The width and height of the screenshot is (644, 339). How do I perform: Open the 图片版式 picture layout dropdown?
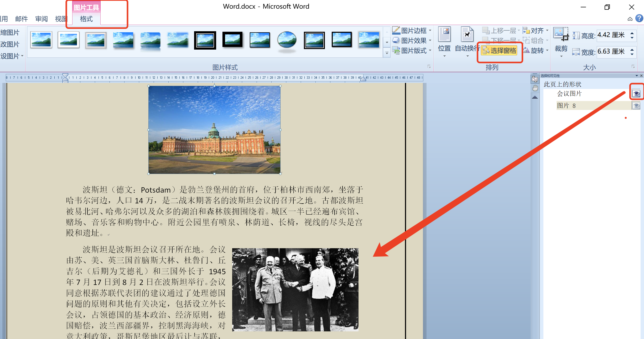click(413, 51)
